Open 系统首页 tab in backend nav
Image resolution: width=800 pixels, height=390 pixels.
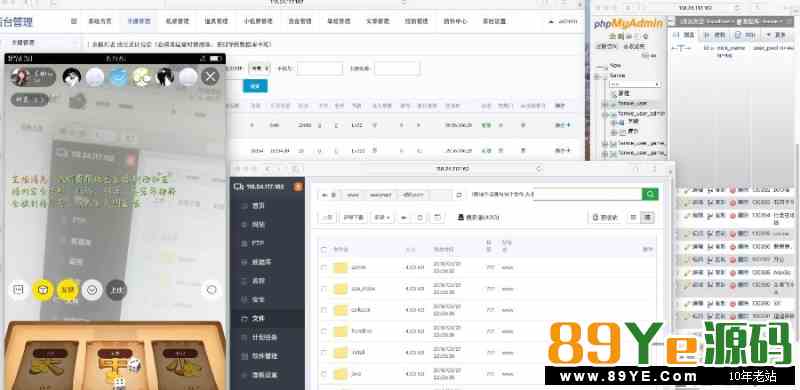coord(100,21)
